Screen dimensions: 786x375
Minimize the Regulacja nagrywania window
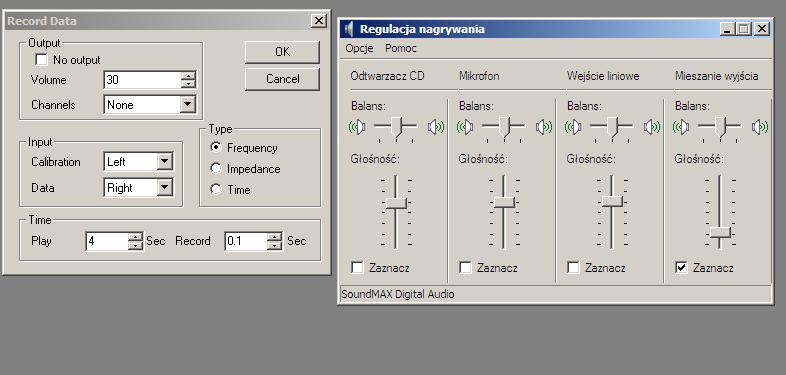pyautogui.click(x=728, y=29)
